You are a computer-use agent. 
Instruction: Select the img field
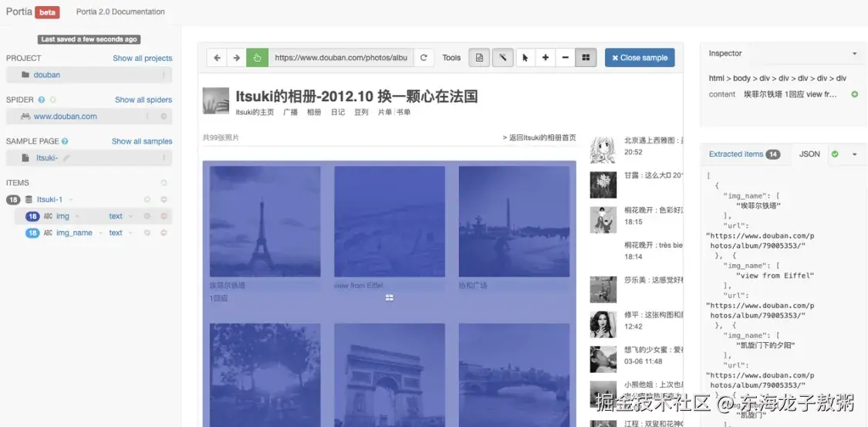tap(62, 216)
